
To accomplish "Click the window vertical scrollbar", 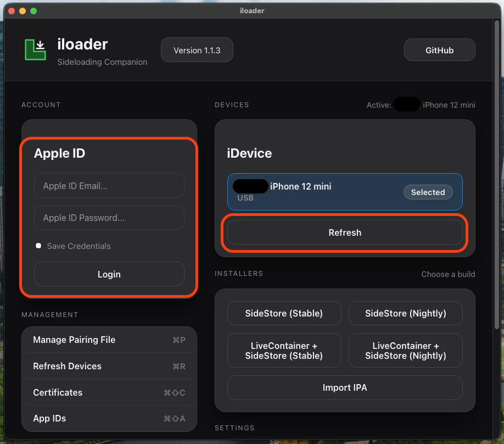I will [x=497, y=174].
